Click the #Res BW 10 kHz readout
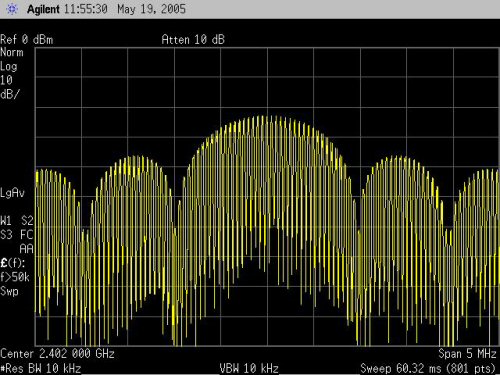Viewport: 500px width, 375px height. (x=41, y=369)
